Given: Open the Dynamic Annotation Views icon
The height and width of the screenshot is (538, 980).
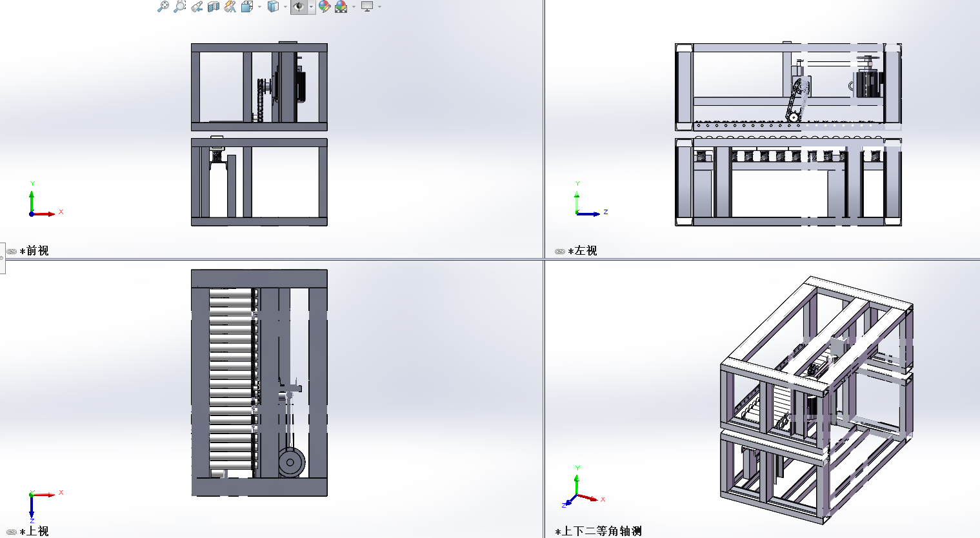Looking at the screenshot, I should click(230, 6).
